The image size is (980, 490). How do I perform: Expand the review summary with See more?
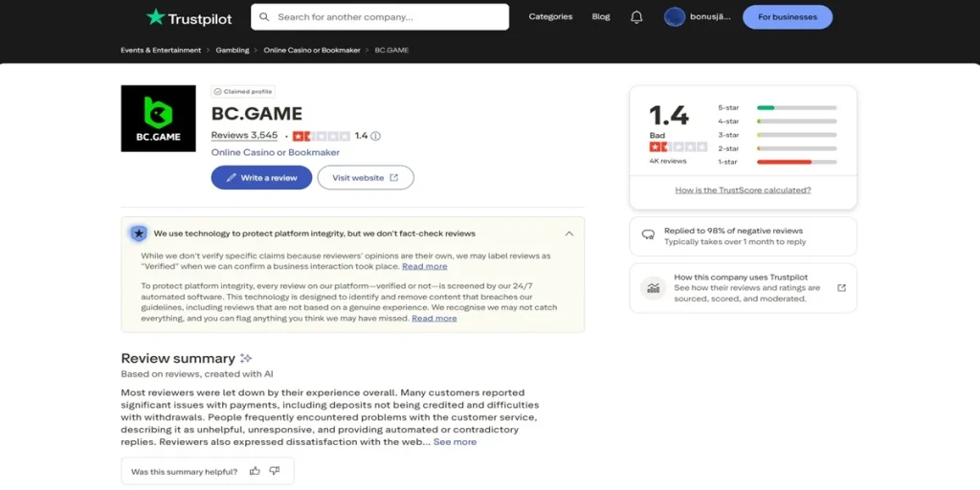coord(455,442)
